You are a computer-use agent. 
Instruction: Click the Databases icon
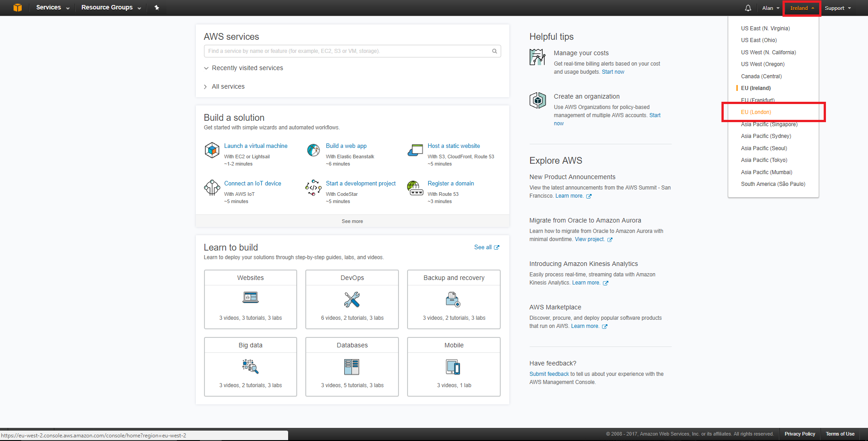(x=351, y=367)
